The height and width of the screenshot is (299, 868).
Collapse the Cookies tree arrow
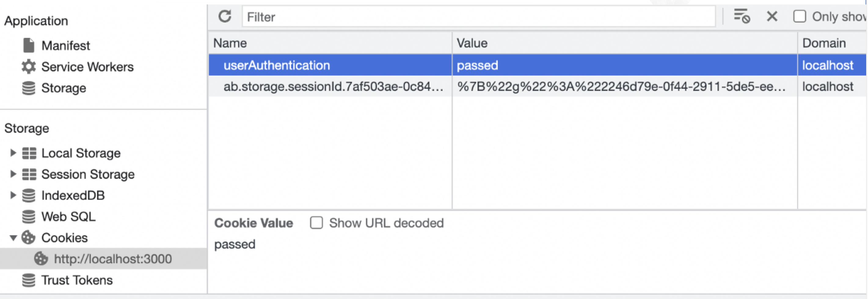pyautogui.click(x=13, y=238)
